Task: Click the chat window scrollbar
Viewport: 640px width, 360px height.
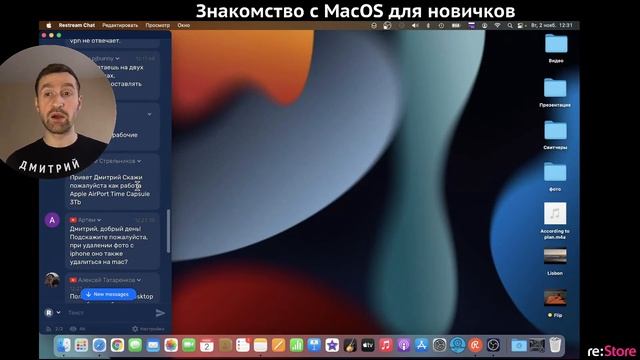Action: [169, 231]
